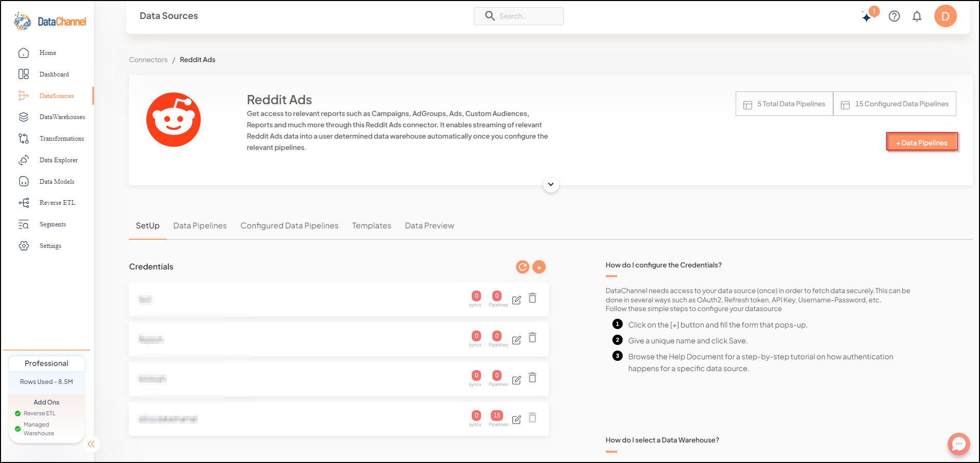Click 5 Total Data Pipelines box
Image resolution: width=980 pixels, height=463 pixels.
tap(784, 104)
